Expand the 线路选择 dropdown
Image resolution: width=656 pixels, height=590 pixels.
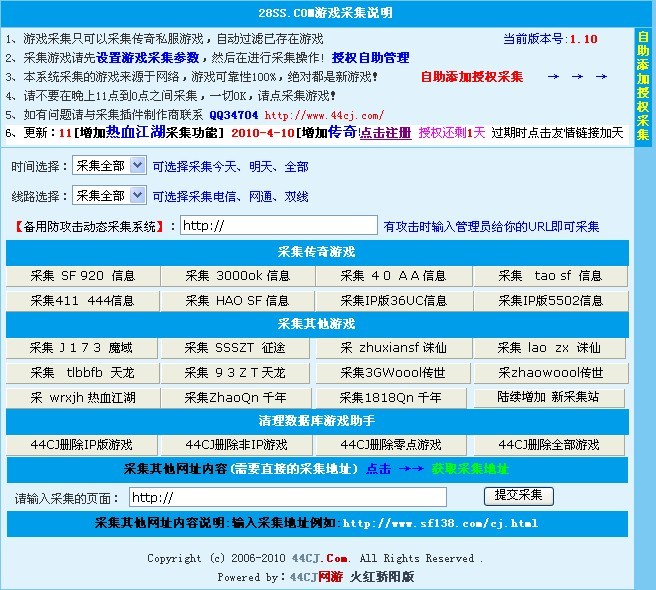(109, 196)
